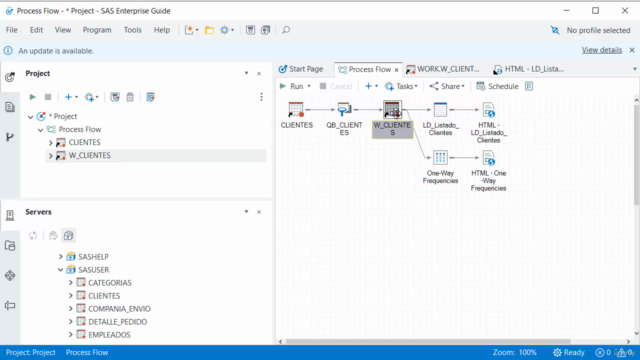Collapse the Process Flow tree node
640x360 pixels.
40,130
